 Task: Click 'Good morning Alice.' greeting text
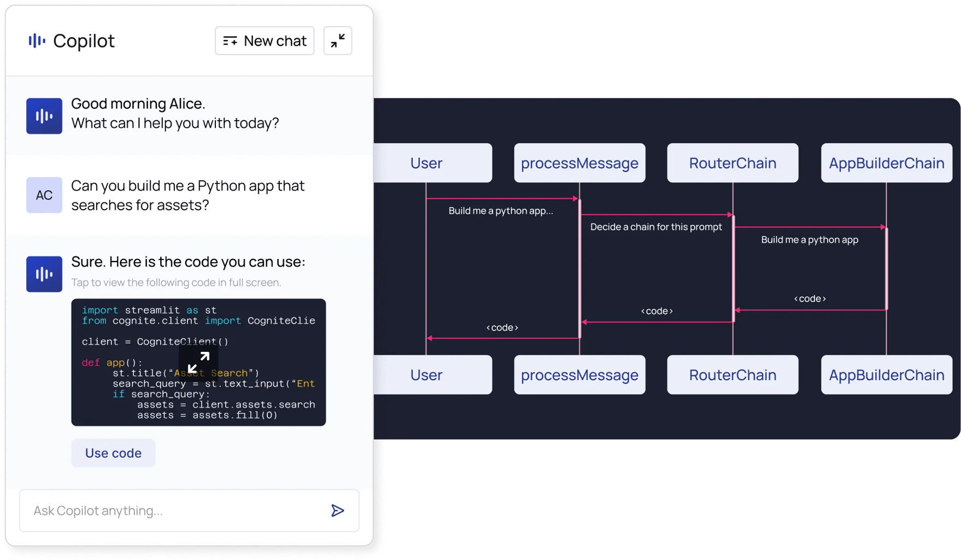point(138,103)
